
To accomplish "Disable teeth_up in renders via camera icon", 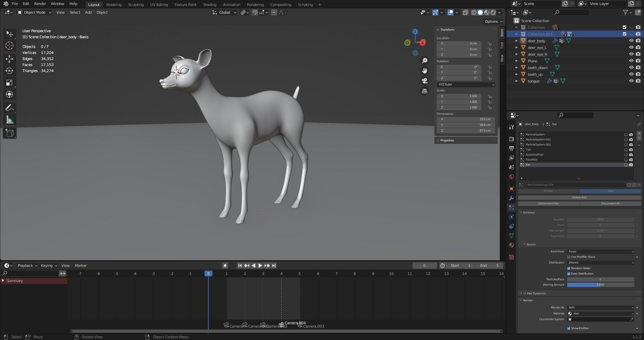I will pyautogui.click(x=638, y=74).
